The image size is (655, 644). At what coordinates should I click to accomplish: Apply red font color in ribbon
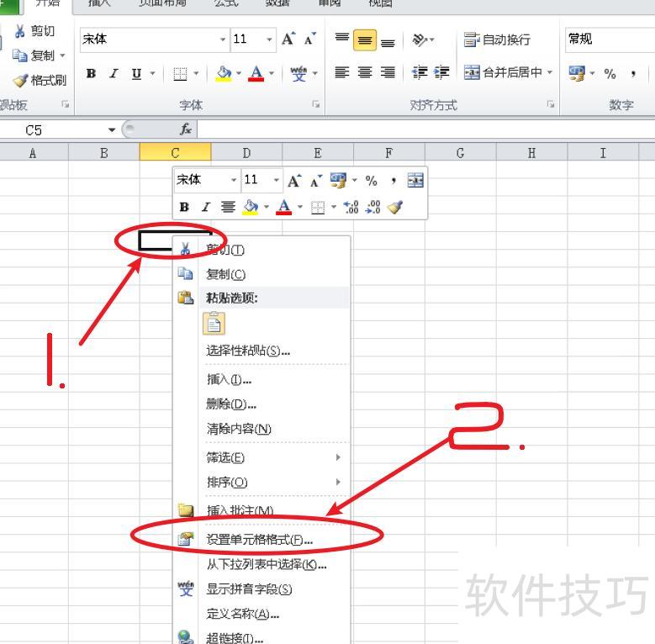pyautogui.click(x=256, y=74)
